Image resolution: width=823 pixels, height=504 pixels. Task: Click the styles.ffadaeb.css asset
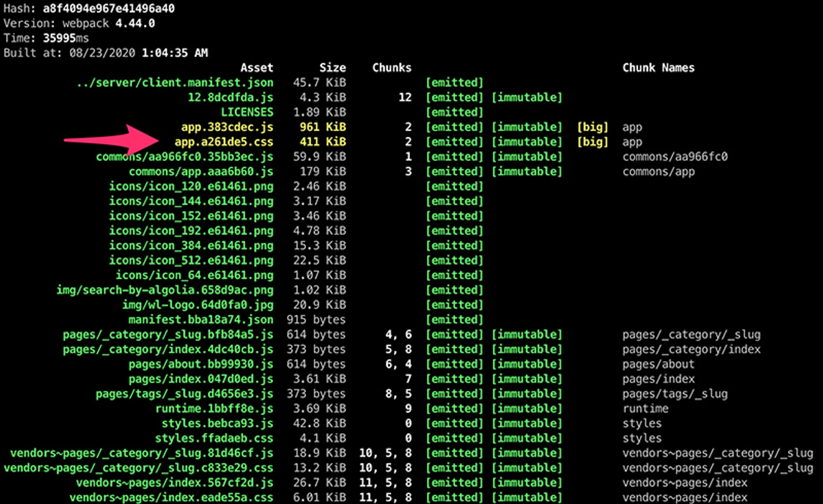(x=214, y=438)
